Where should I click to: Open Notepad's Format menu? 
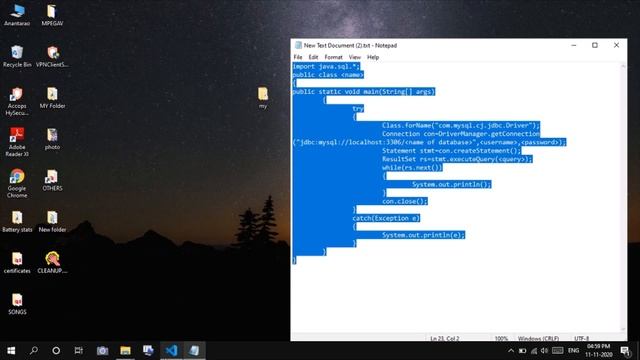[333, 57]
